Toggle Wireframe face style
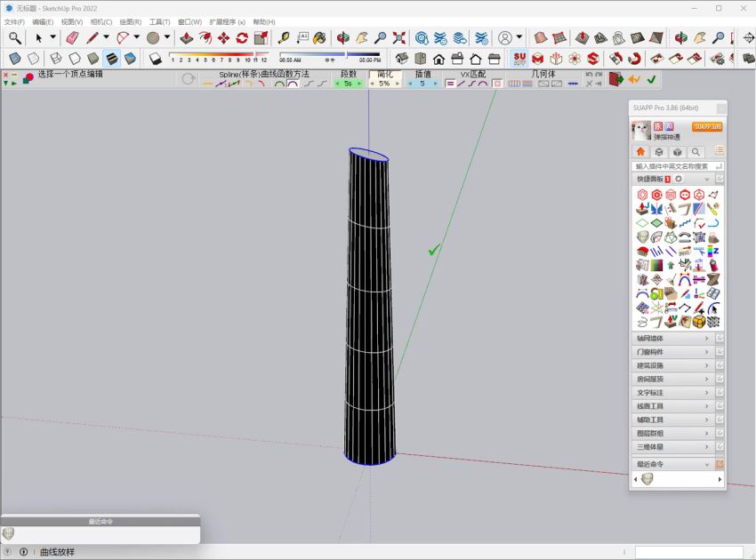 click(x=56, y=59)
